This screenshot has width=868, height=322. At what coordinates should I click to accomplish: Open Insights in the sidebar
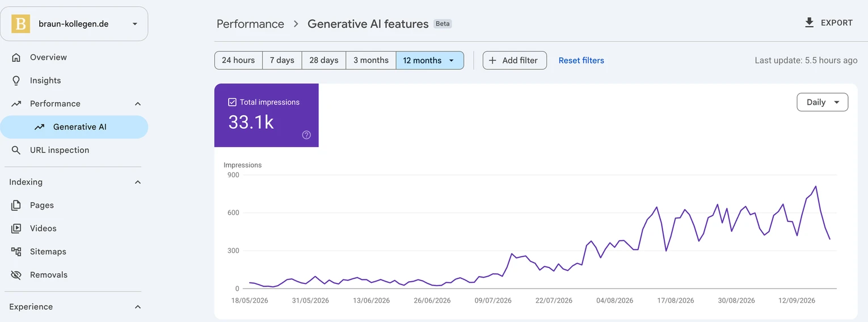tap(74, 81)
